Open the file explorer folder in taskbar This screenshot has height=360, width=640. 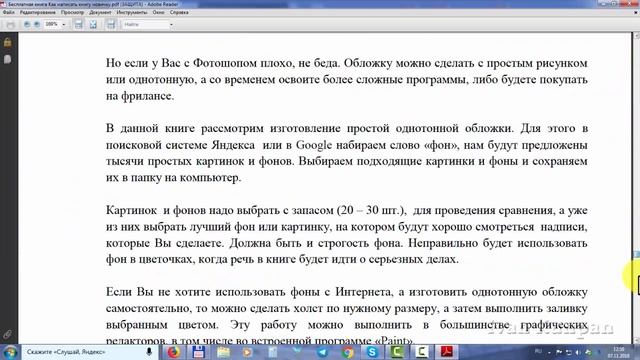coord(223,352)
